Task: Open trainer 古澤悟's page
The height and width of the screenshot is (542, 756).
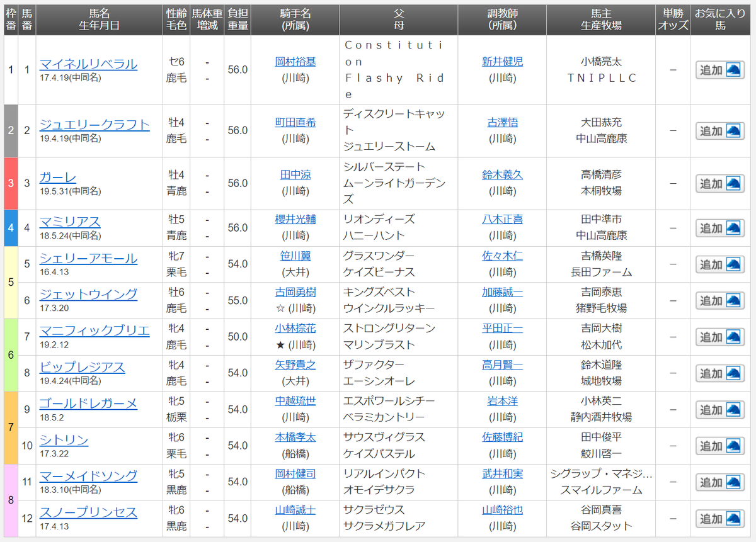Action: click(501, 123)
